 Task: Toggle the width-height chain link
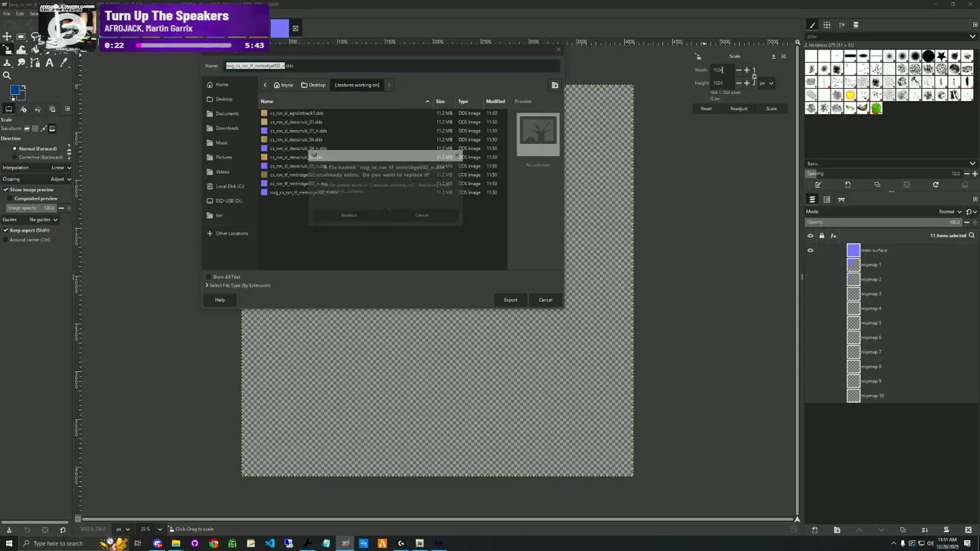(754, 77)
